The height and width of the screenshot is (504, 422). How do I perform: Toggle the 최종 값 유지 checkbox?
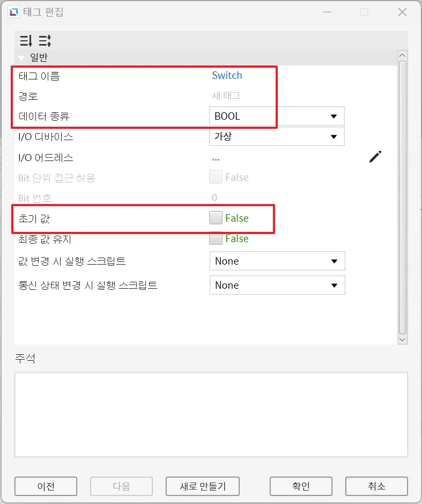click(216, 238)
